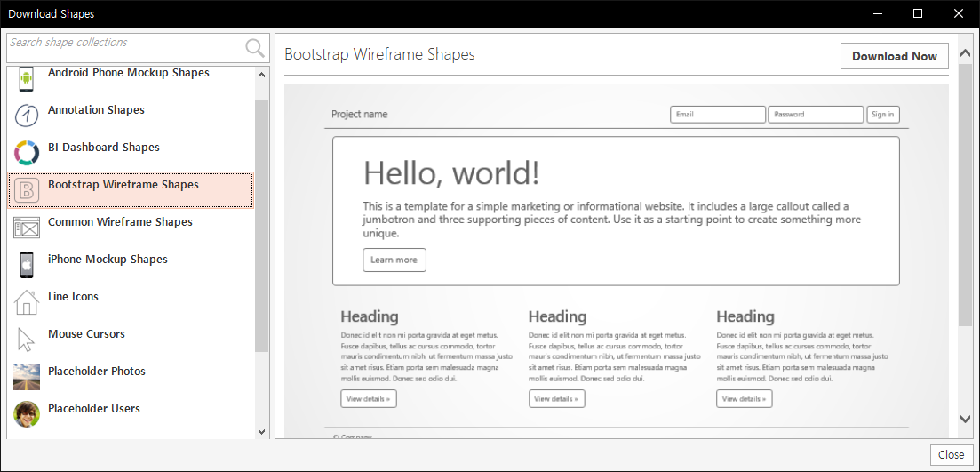Click the Annotation Shapes number icon
980x472 pixels.
(27, 116)
